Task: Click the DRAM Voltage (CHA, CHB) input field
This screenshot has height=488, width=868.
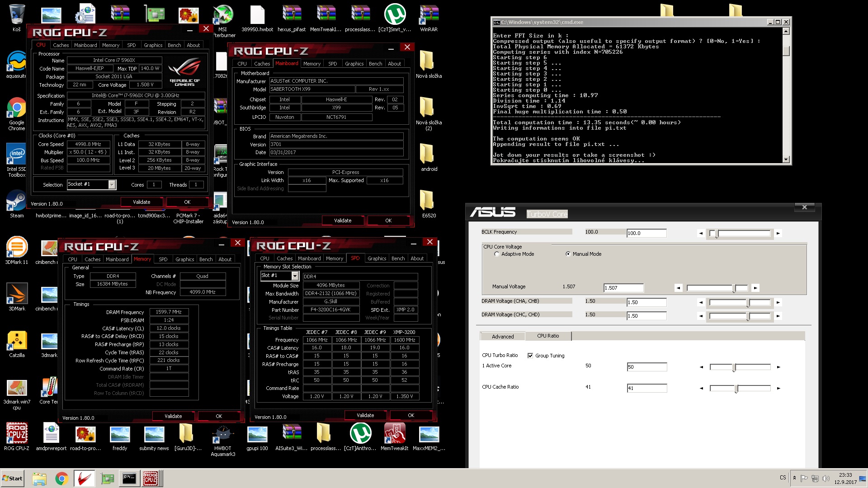Action: [x=646, y=302]
